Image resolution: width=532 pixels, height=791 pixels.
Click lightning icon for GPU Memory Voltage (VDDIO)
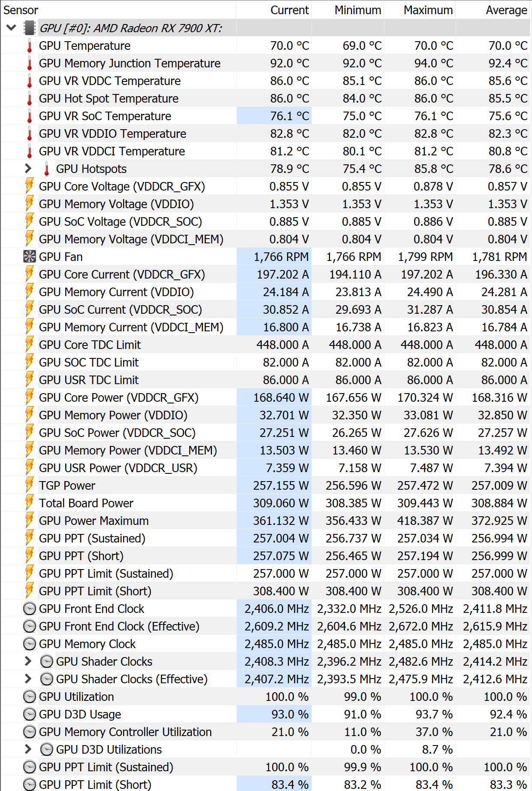pyautogui.click(x=29, y=204)
